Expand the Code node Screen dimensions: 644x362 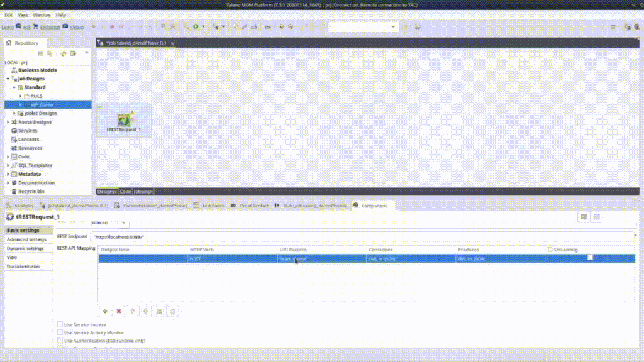tap(8, 156)
